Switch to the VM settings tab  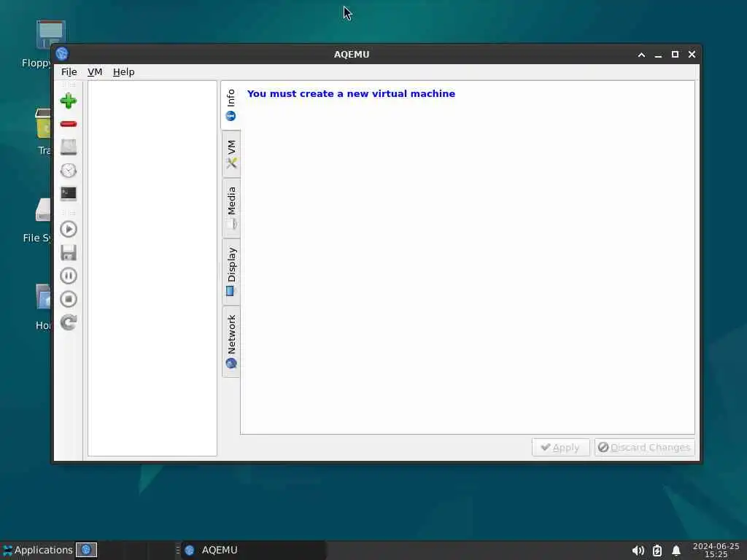coord(231,155)
